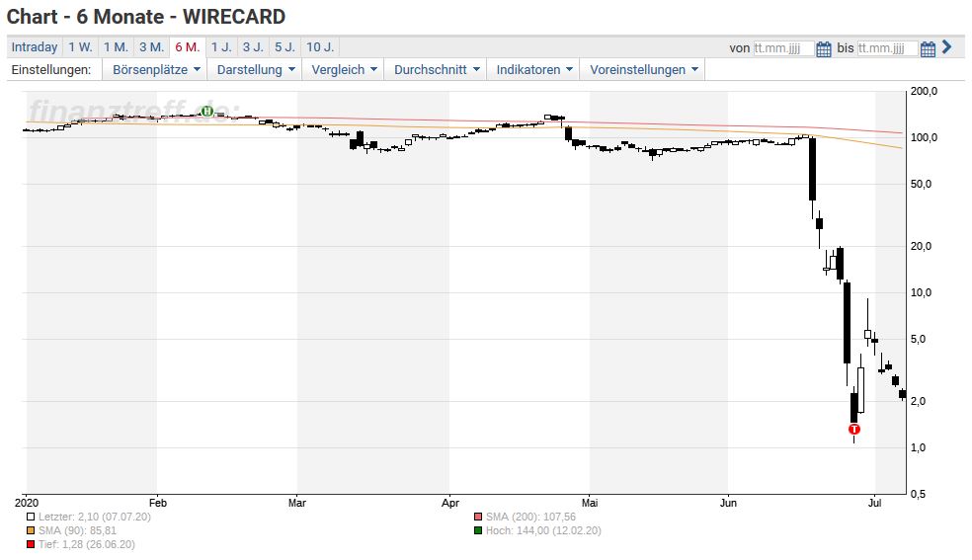Click the '100,0' price axis label

pos(924,137)
